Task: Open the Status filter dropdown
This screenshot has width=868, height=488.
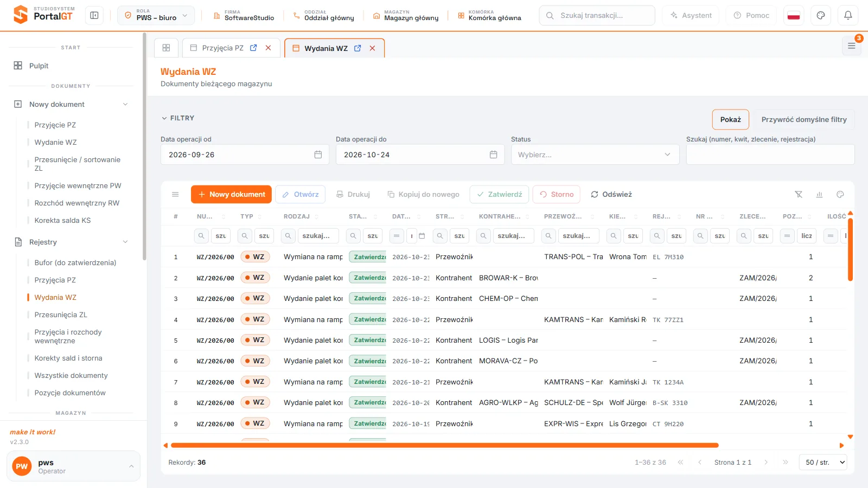Action: pos(595,155)
